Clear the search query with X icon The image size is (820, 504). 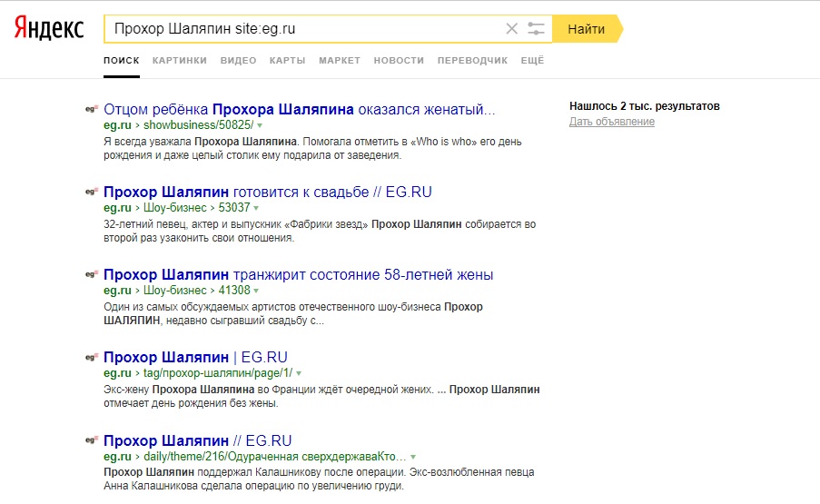pyautogui.click(x=511, y=29)
